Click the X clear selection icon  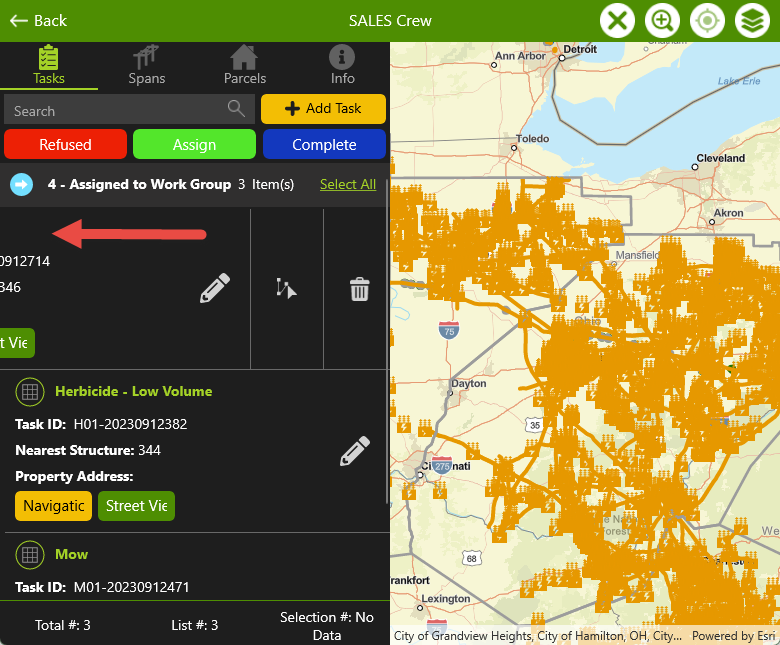[x=618, y=20]
